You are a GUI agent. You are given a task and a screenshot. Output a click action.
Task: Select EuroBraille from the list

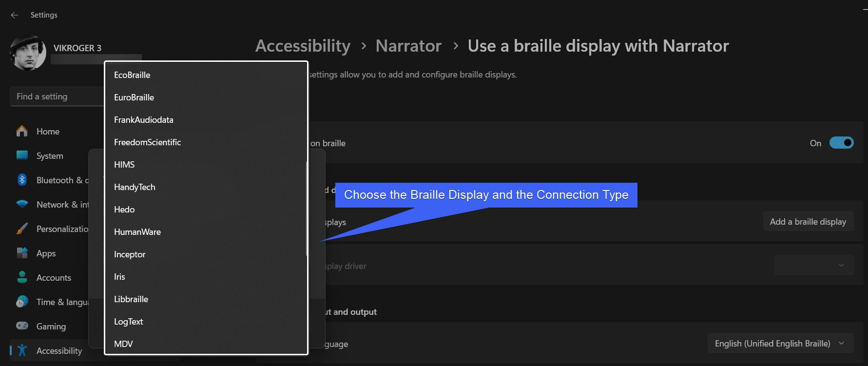click(x=206, y=97)
